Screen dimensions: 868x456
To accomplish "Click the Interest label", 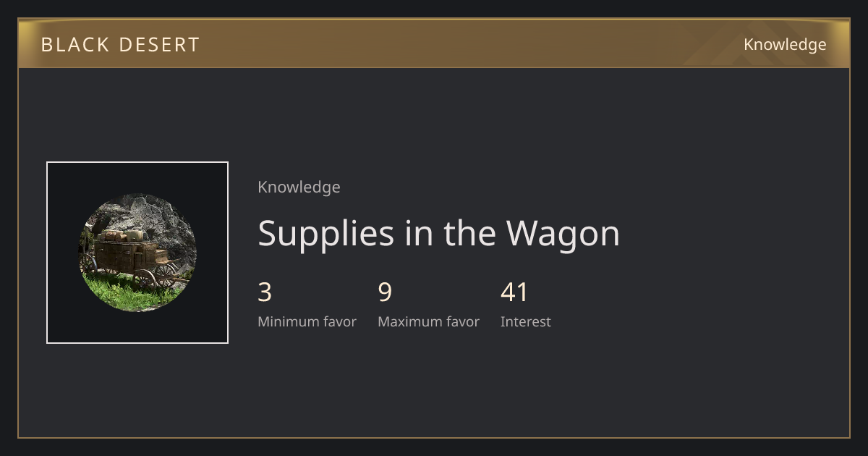I will (x=526, y=321).
